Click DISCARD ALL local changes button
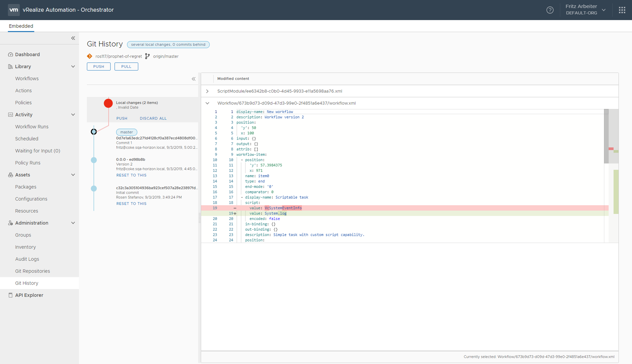 coord(153,118)
